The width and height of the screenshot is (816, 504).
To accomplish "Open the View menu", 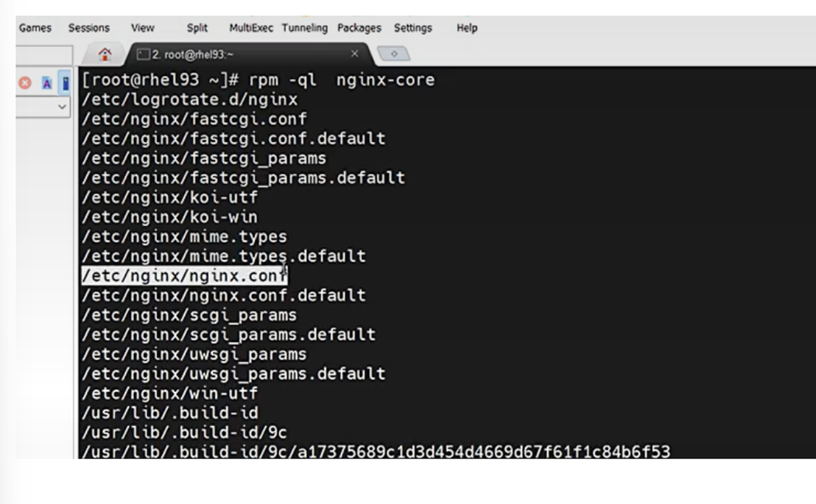I will (143, 28).
